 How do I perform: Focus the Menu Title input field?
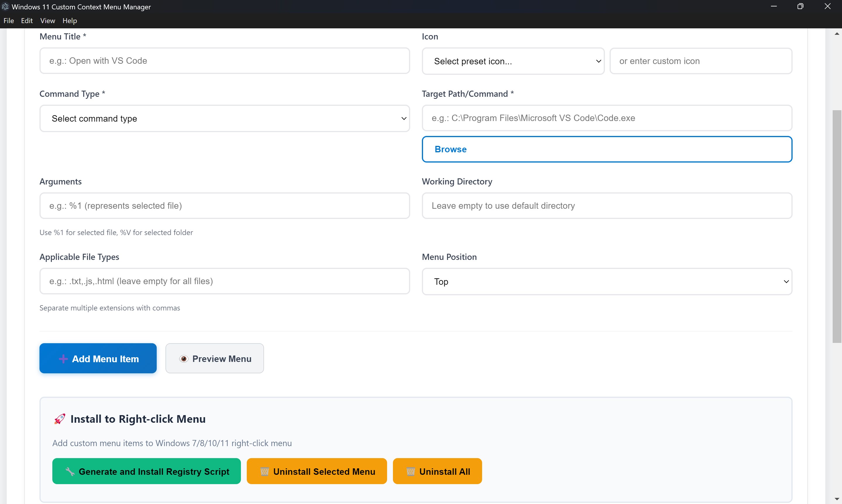pos(225,61)
